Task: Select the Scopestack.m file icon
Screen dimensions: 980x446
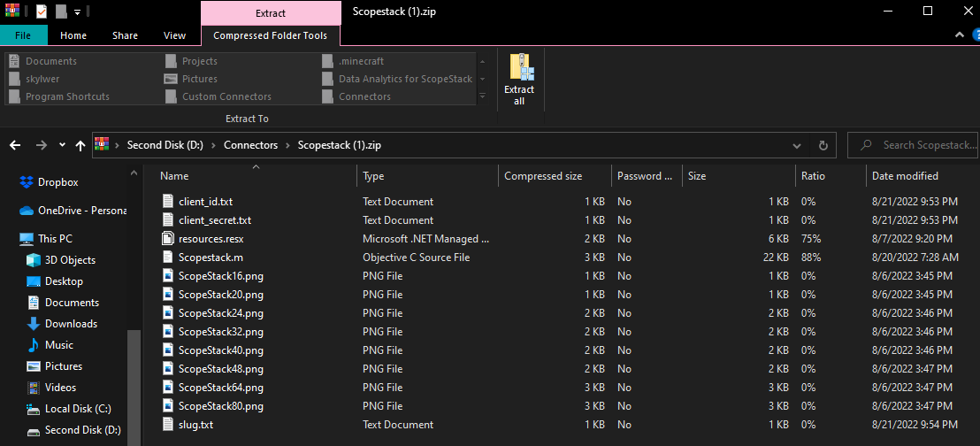Action: 167,258
